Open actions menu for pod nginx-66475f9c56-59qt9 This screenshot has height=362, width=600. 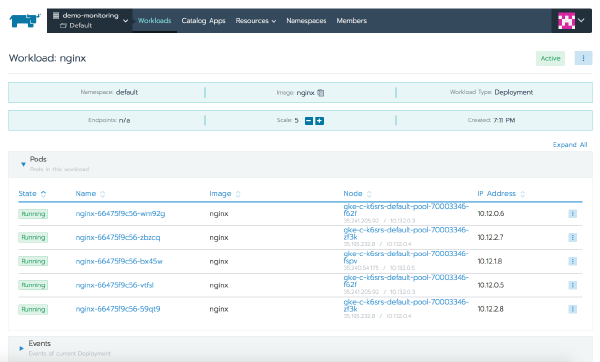point(572,309)
